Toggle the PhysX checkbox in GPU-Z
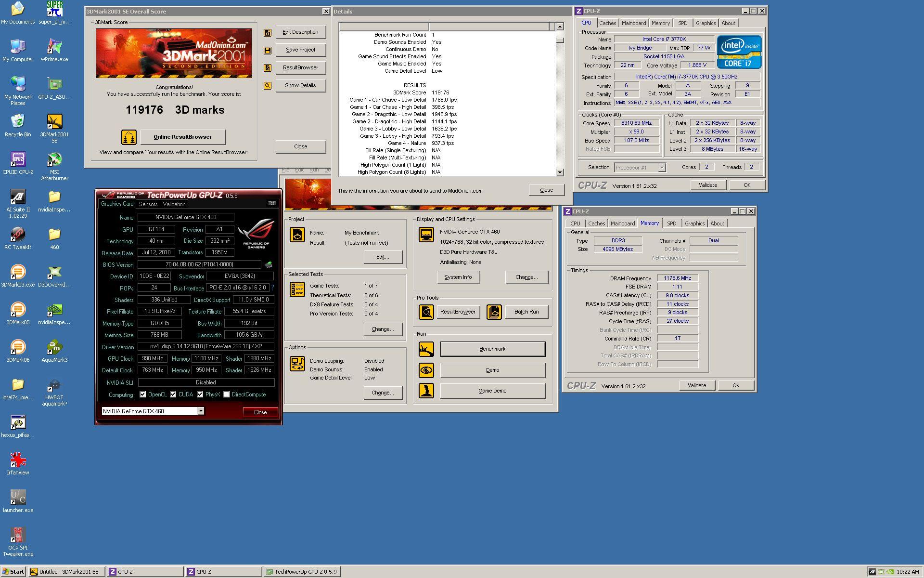The image size is (924, 578). [200, 394]
